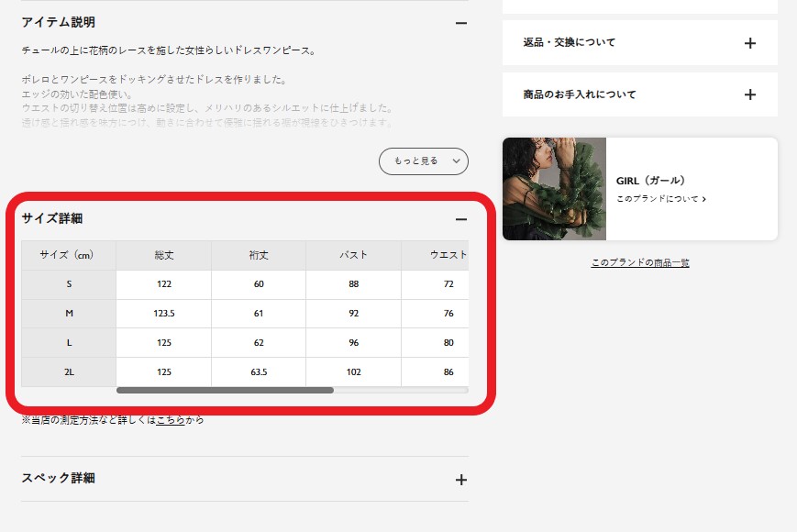
Task: Click the ウエストの切り替え位置 description line
Action: pyautogui.click(x=207, y=108)
